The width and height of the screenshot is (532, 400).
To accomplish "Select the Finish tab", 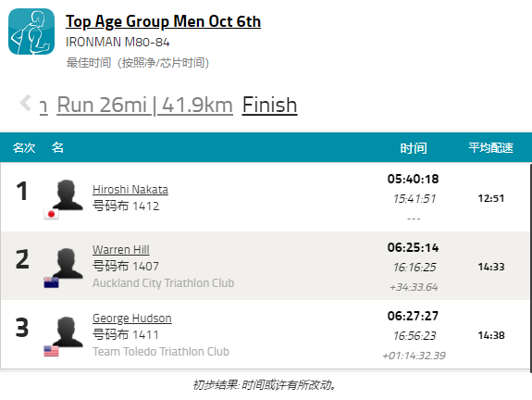I will tap(270, 105).
